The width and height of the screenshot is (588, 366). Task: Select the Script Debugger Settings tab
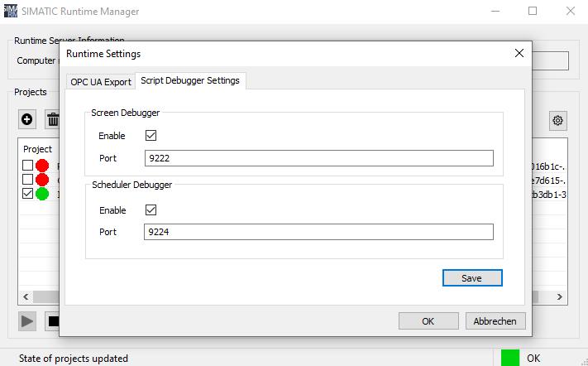tap(190, 80)
